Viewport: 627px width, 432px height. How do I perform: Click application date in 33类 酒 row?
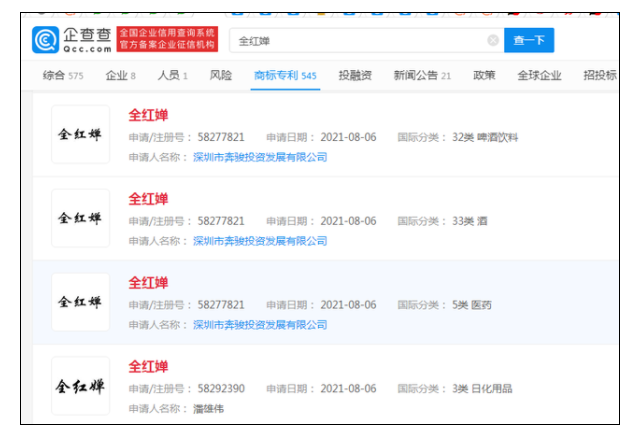348,221
